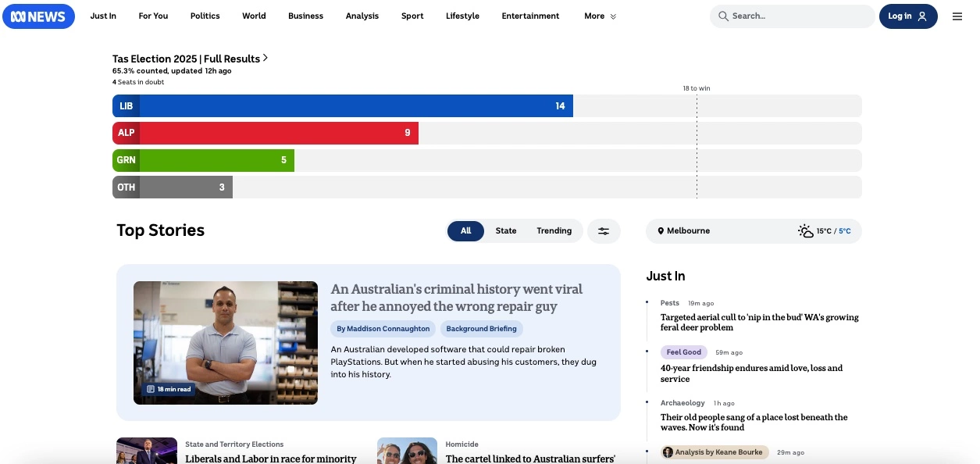Click the '18 to win' marker label
980x464 pixels.
pos(697,88)
